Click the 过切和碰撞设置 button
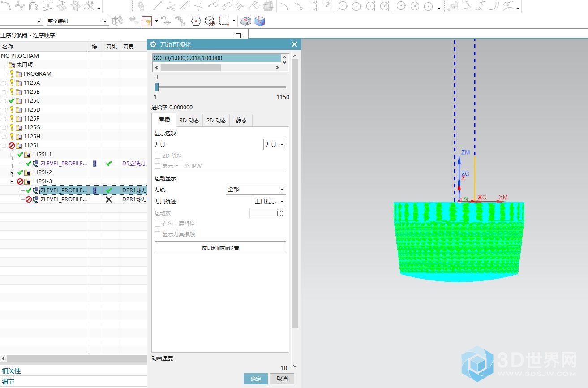 point(220,248)
